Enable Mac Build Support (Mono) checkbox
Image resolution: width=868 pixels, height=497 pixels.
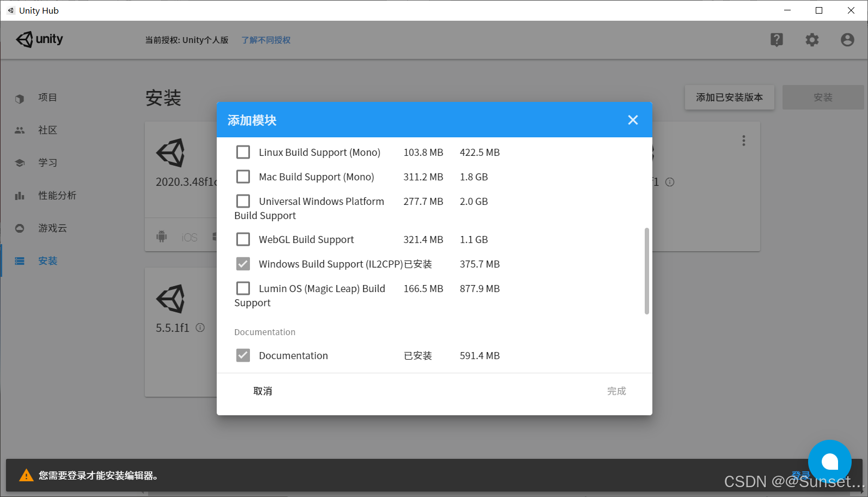[x=243, y=177]
